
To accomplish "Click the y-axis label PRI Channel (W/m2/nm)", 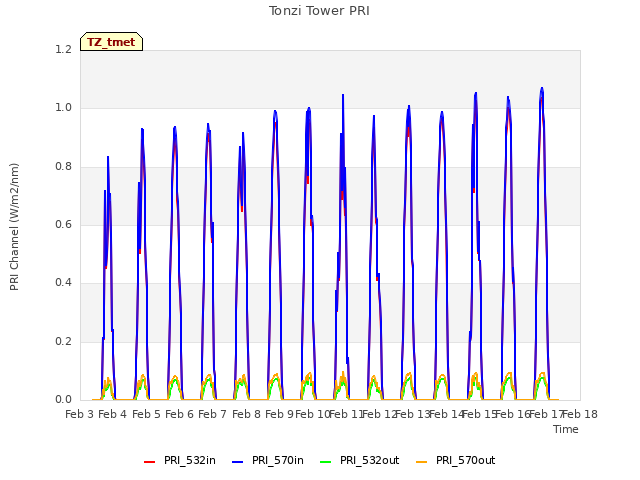I will (x=14, y=227).
